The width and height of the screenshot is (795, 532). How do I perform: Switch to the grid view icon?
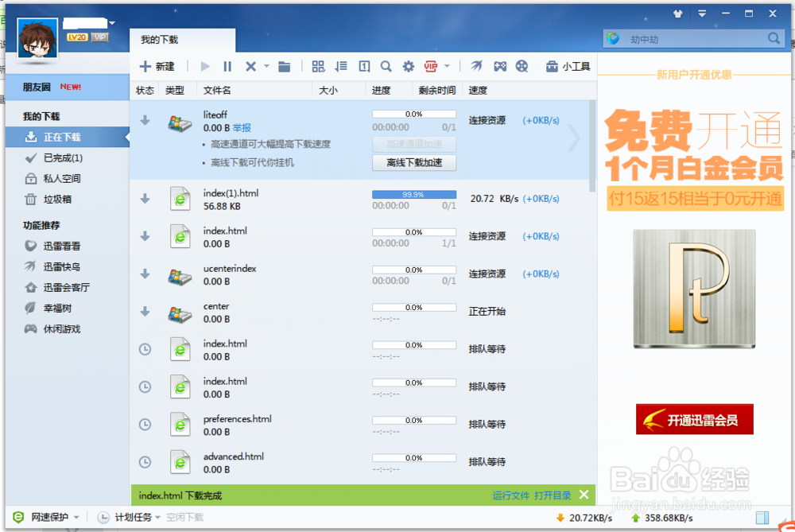[x=318, y=67]
